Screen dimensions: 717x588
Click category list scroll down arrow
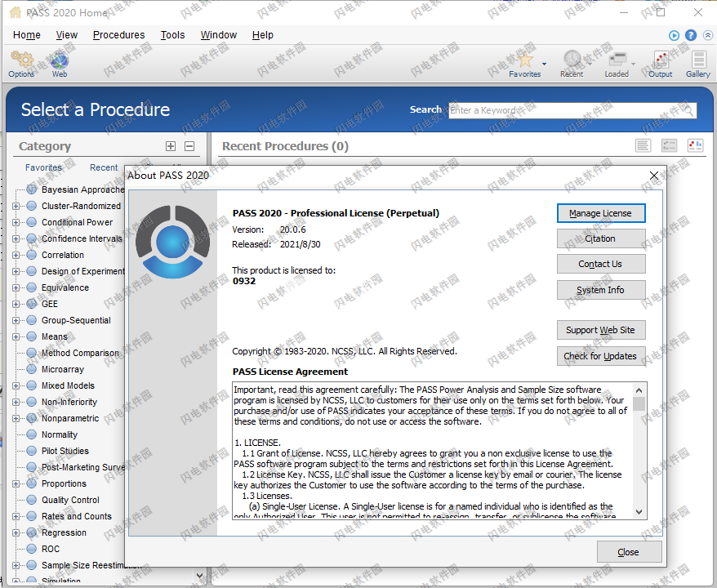[x=199, y=576]
